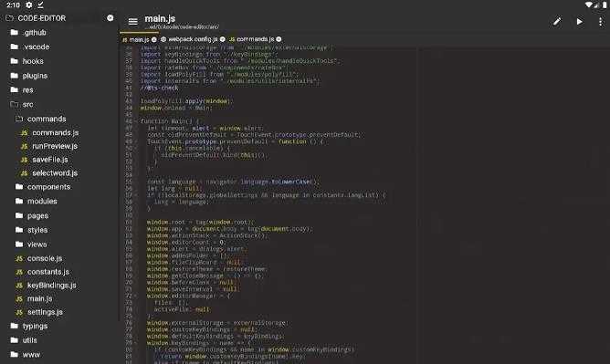The height and width of the screenshot is (364, 610).
Task: Fold the function Main block at its arrow
Action: tap(136, 121)
